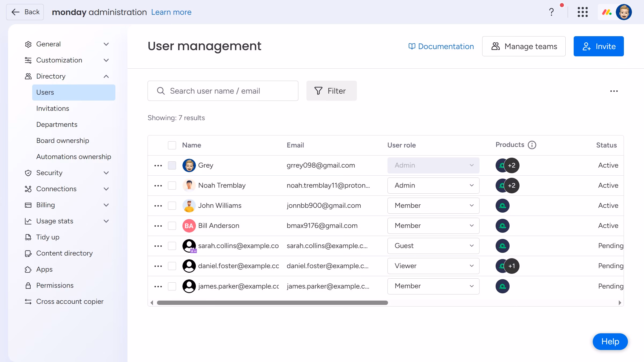Click the Help bubble button

pyautogui.click(x=610, y=342)
